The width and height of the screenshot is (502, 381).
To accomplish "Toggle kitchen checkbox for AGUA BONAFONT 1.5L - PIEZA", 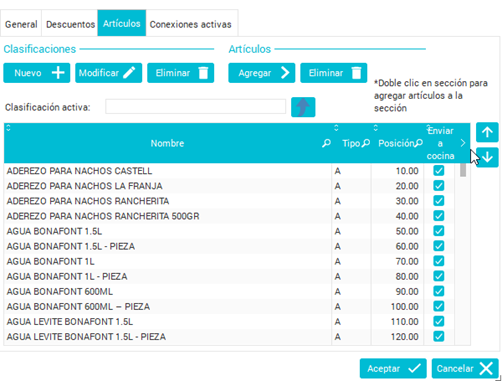I will [439, 246].
